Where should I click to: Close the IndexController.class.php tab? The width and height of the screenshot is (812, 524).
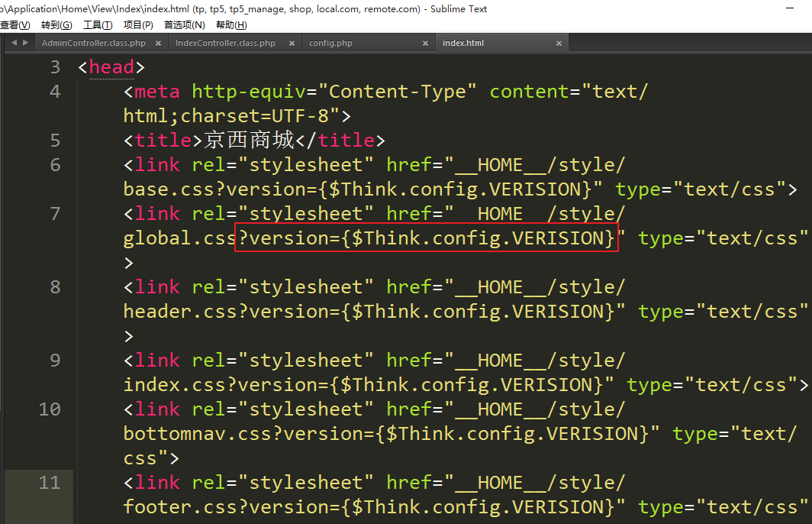click(292, 44)
